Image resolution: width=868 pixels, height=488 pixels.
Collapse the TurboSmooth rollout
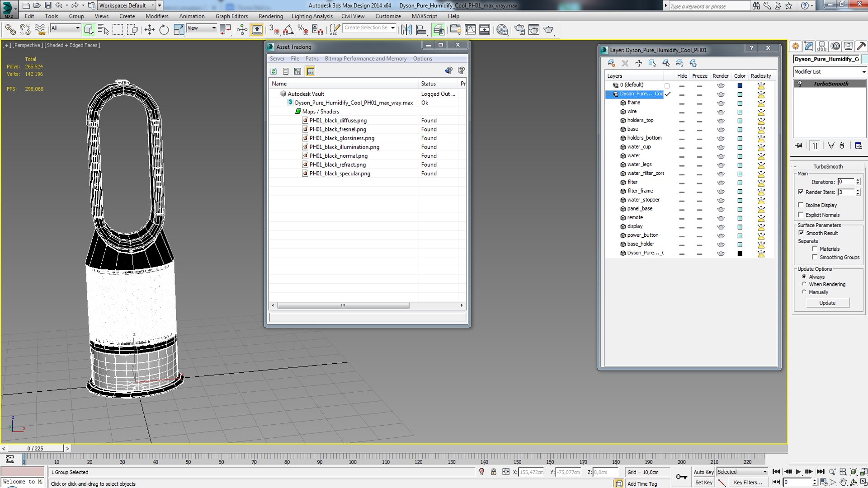(x=828, y=166)
